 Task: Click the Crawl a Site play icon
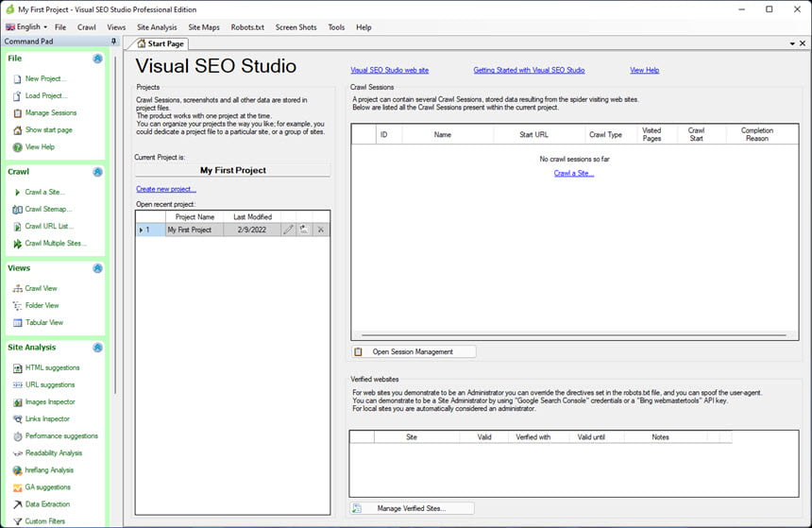click(17, 193)
